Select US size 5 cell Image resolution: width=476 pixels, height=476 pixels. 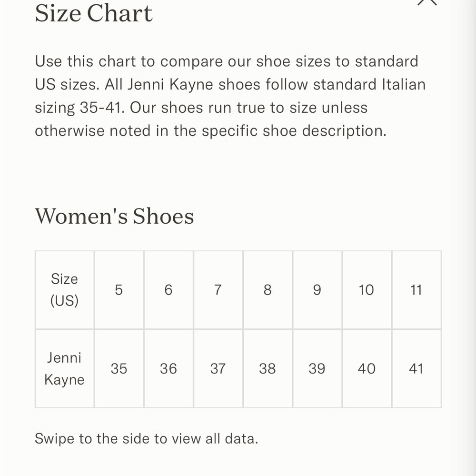coord(119,290)
